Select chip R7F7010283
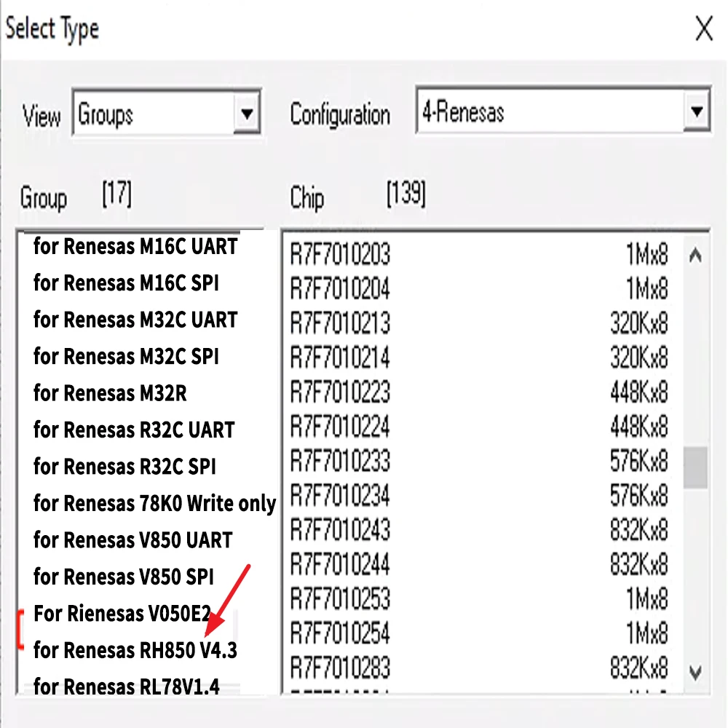728x728 pixels. (342, 668)
